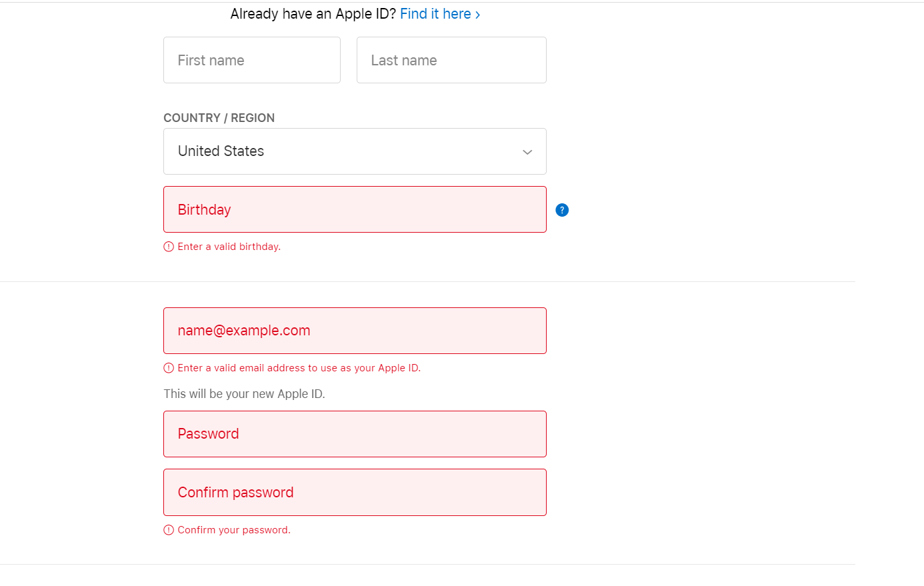Click the blue birthday help question mark icon

coord(562,210)
